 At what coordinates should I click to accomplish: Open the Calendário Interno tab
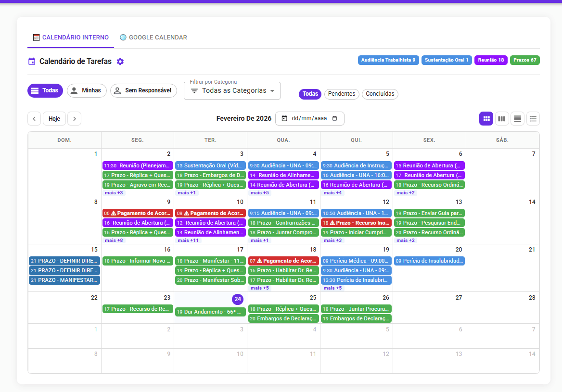point(70,37)
